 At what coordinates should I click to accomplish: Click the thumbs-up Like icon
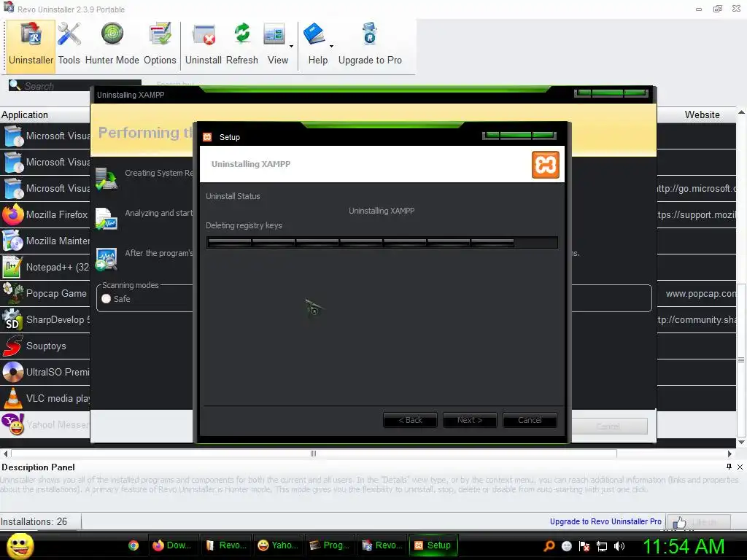pyautogui.click(x=679, y=523)
